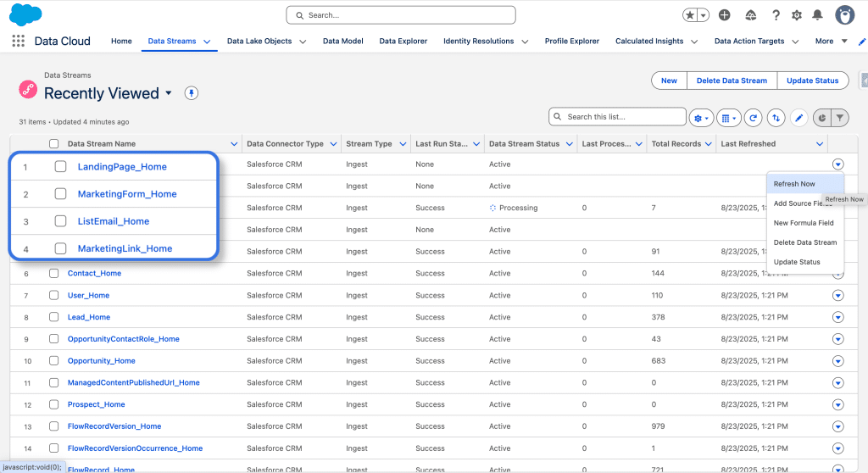
Task: Show the list charts icon
Action: (821, 118)
